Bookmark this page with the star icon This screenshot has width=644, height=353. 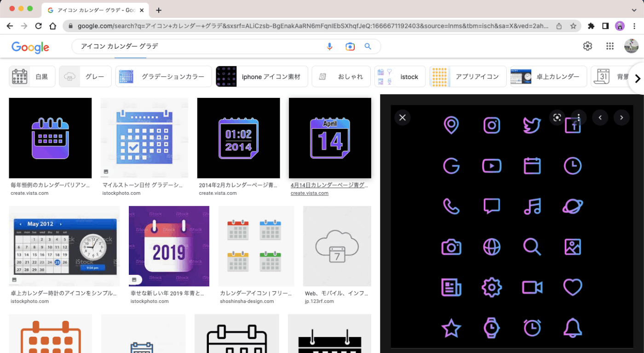pyautogui.click(x=573, y=26)
